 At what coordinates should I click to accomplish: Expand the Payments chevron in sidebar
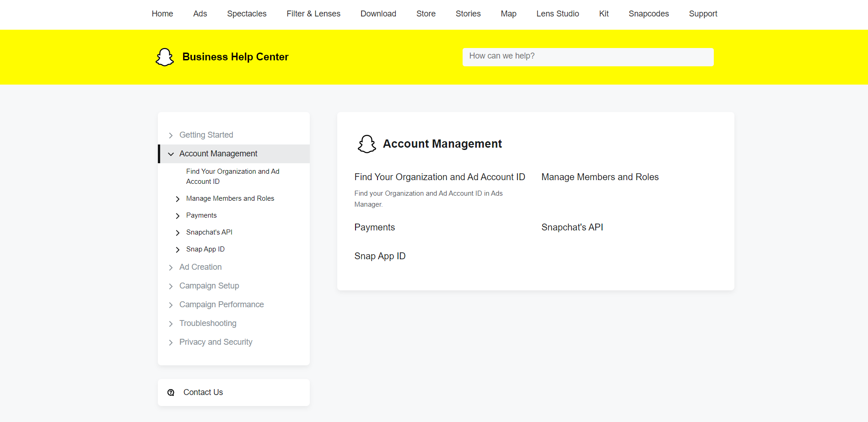pyautogui.click(x=178, y=216)
